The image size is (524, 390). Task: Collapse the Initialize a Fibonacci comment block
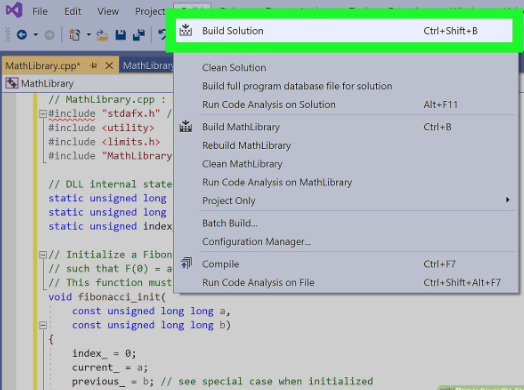(x=43, y=255)
